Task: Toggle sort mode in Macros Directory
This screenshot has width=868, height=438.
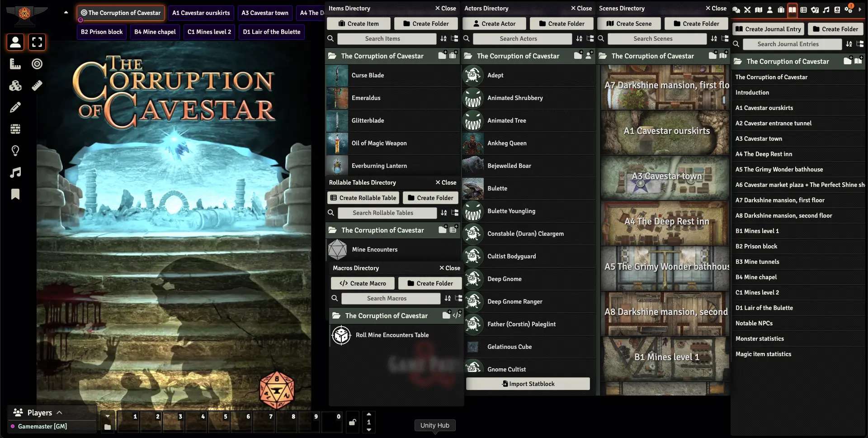Action: coord(448,299)
